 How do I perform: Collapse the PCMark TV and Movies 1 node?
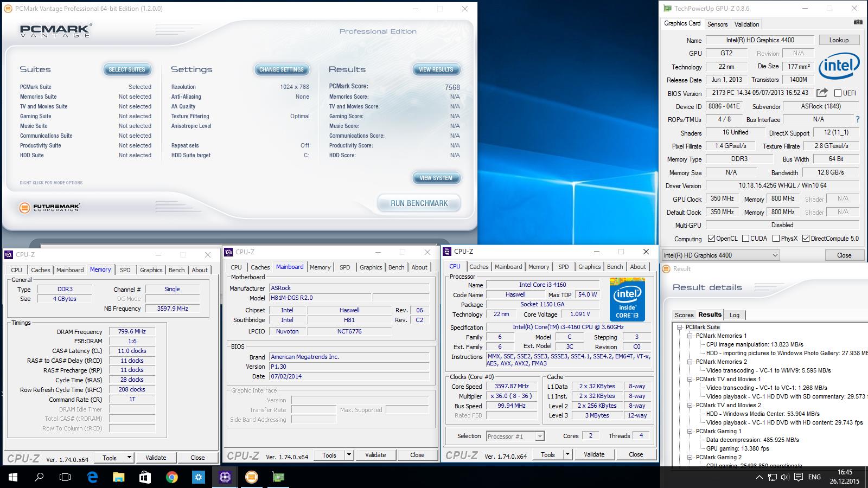(x=690, y=379)
